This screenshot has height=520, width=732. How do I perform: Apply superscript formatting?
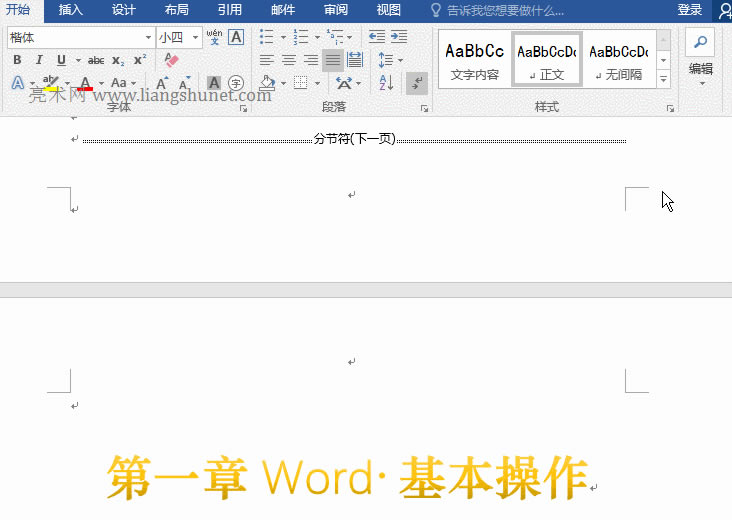click(140, 60)
